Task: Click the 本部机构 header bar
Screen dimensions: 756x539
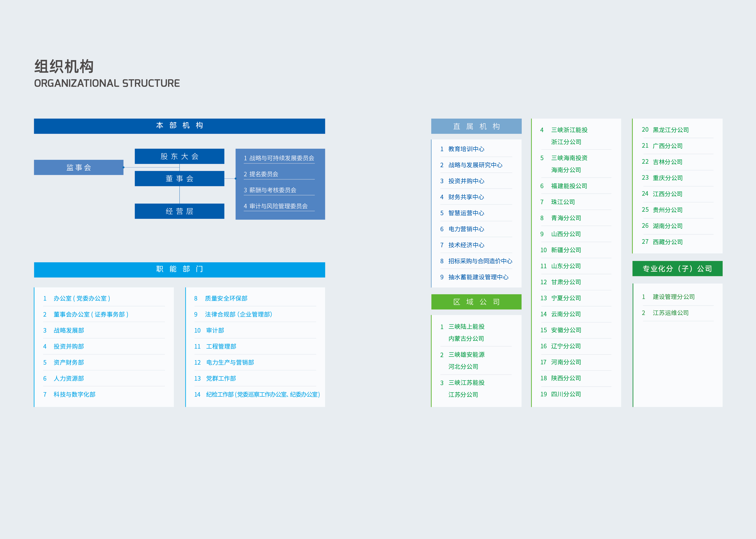Action: click(x=179, y=126)
